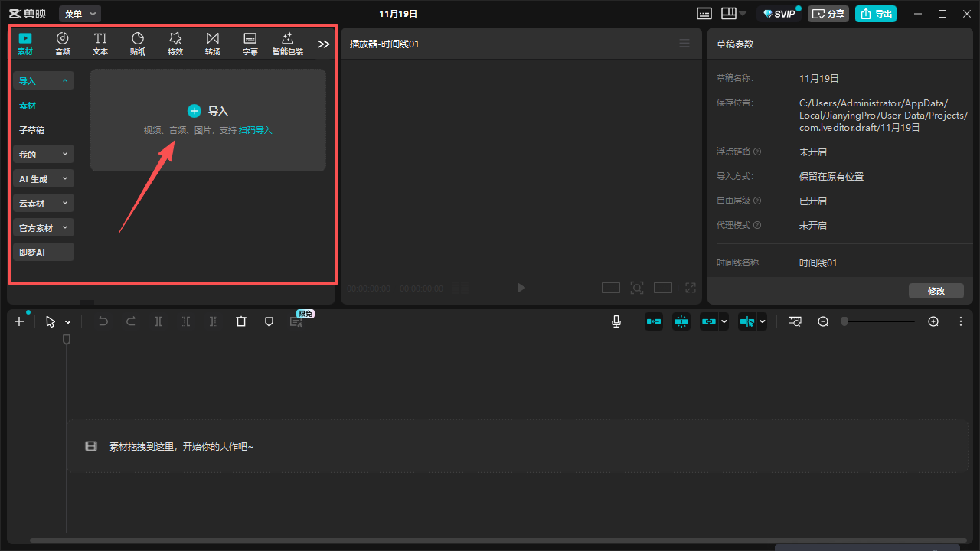Toggle the preview axis button in timeline
This screenshot has height=551, width=980.
[747, 322]
